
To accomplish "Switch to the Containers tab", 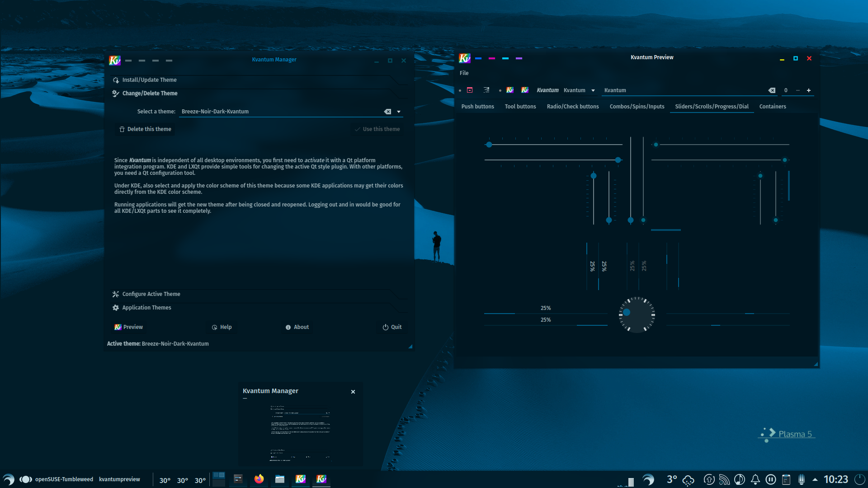I will tap(773, 107).
